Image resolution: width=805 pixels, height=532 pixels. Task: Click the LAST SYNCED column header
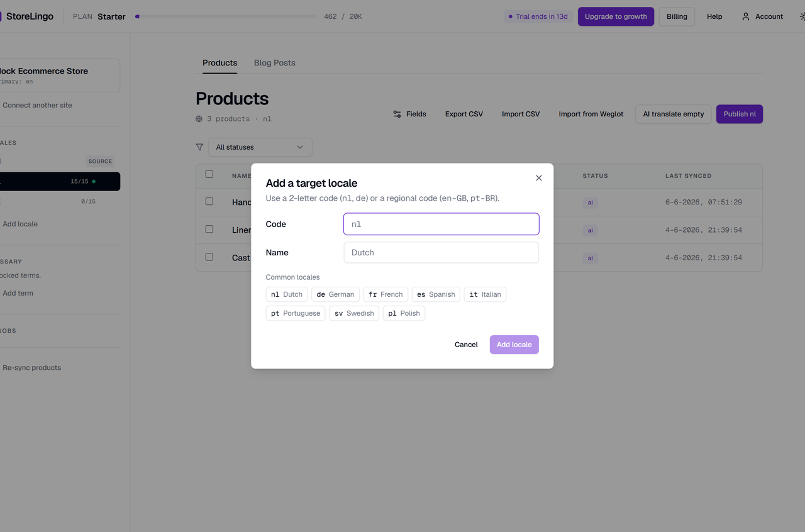[689, 176]
